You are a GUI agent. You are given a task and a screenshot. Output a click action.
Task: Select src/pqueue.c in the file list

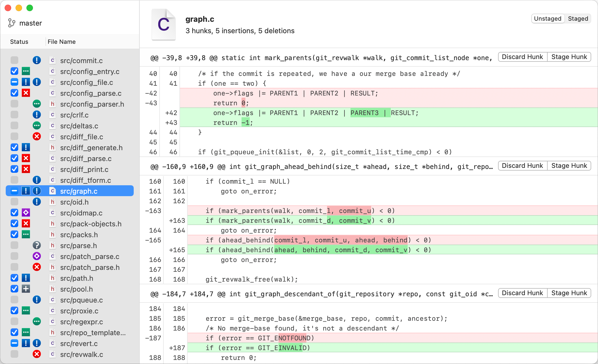pos(81,300)
